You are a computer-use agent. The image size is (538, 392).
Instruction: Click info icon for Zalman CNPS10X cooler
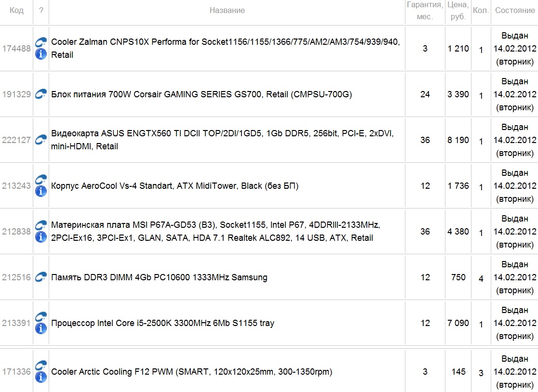[41, 54]
